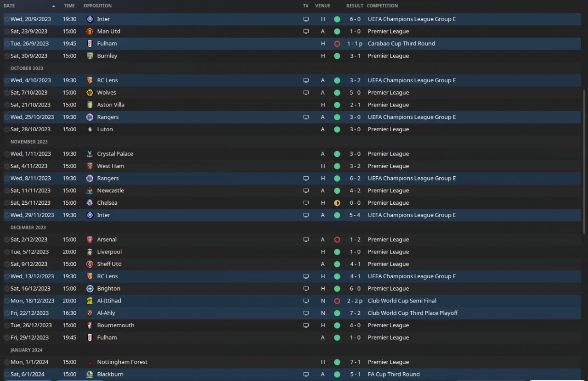
Task: Click the Al-Ittihad team badge
Action: (90, 301)
